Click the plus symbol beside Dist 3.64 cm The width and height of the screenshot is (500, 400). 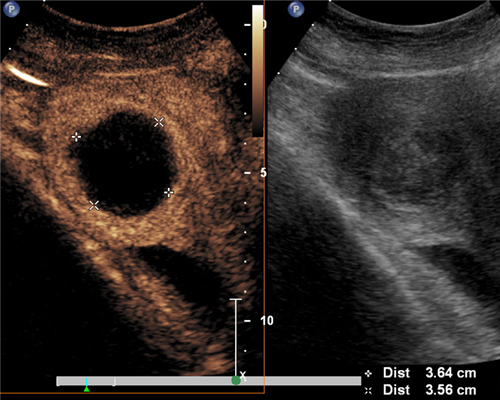(369, 374)
